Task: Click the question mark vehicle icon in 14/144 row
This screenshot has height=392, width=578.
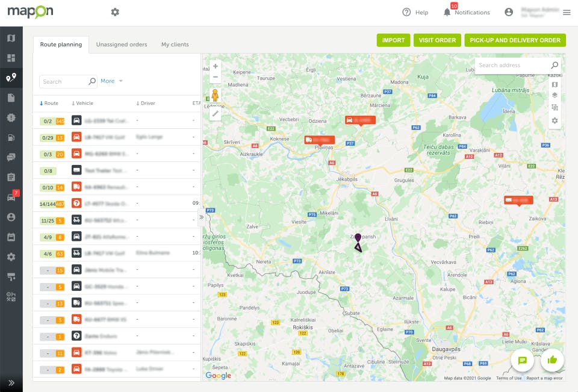Action: (x=76, y=203)
